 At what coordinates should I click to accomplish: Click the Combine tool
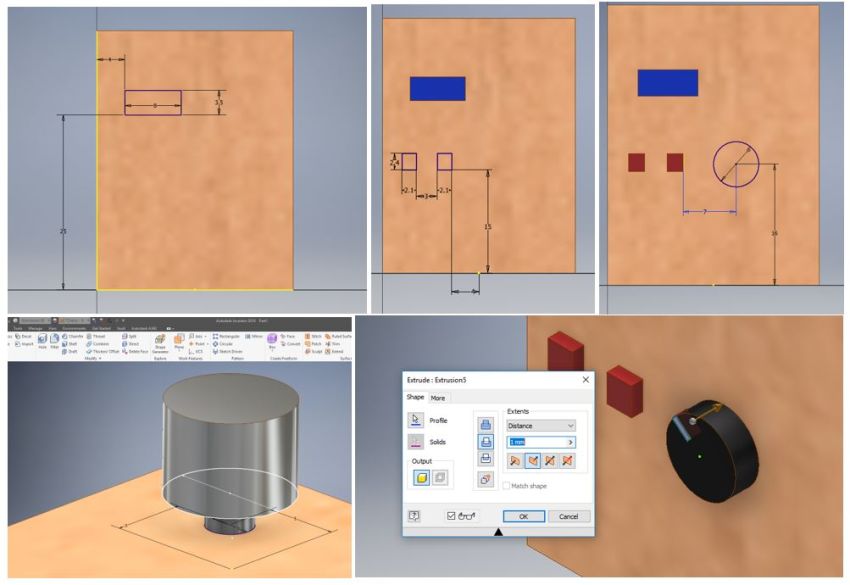98,344
